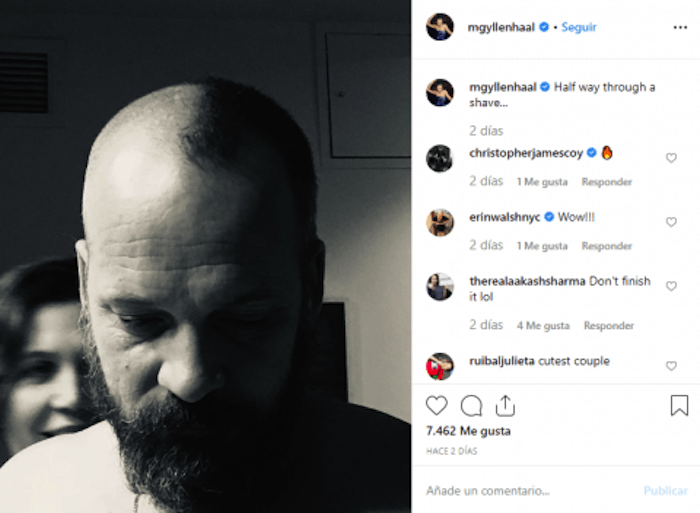
Task: Reply to erinwalshnyc's comment
Action: tap(606, 246)
